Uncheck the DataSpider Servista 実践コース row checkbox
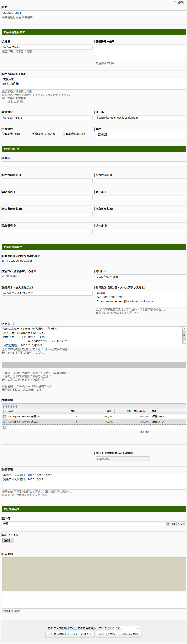Viewport: 187px width, 644px height. tap(5, 422)
